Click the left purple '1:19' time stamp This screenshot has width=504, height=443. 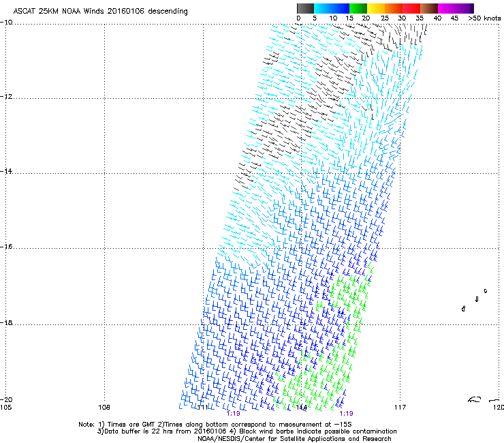tap(233, 414)
